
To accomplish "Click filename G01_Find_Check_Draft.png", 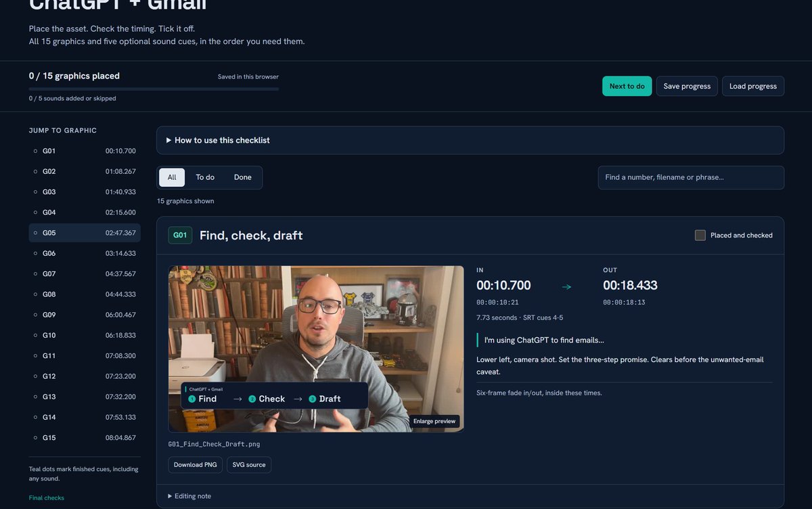I will tap(214, 445).
